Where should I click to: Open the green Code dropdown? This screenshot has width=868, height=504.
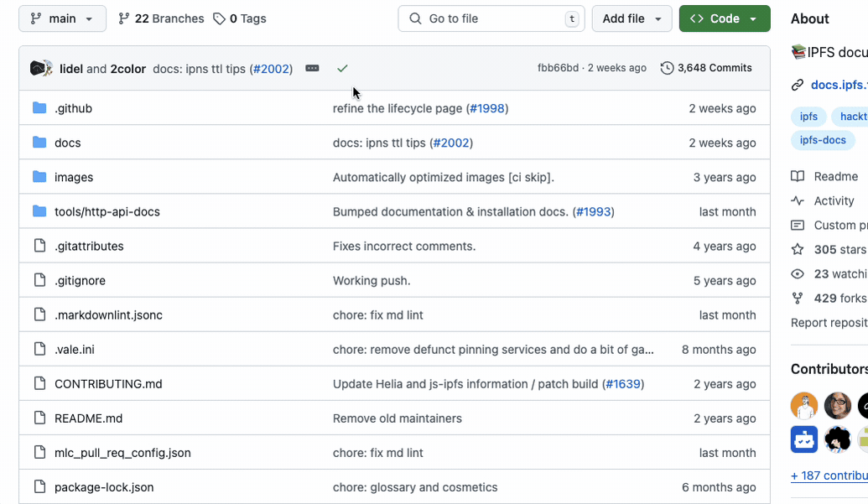coord(724,18)
